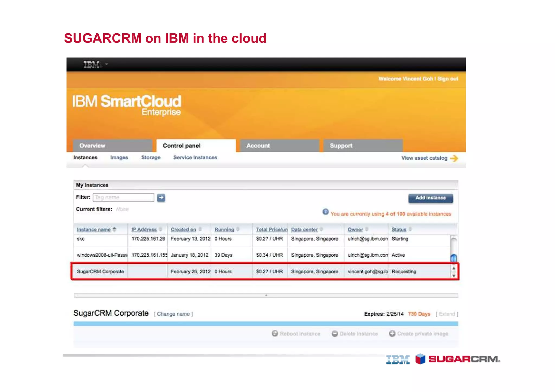Image resolution: width=555 pixels, height=392 pixels.
Task: Click the 730 Days expiry text
Action: pyautogui.click(x=419, y=314)
